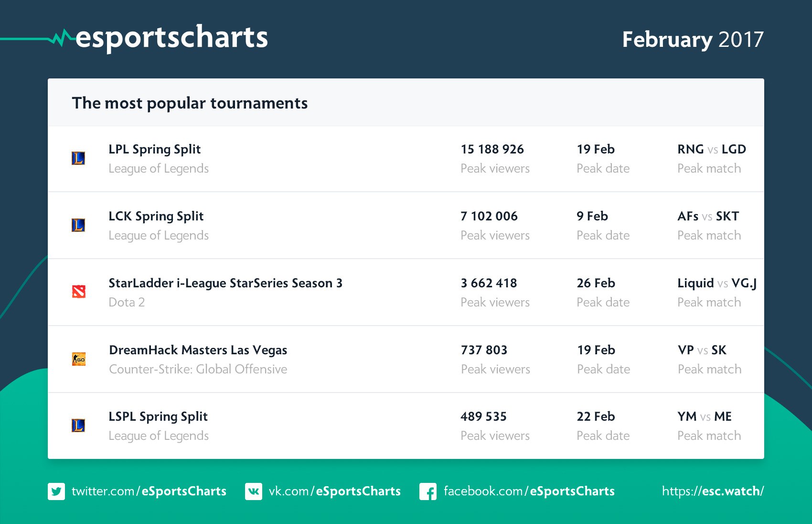This screenshot has width=812, height=524.
Task: Select the LCK Spring Split tournament title
Action: coord(156,216)
